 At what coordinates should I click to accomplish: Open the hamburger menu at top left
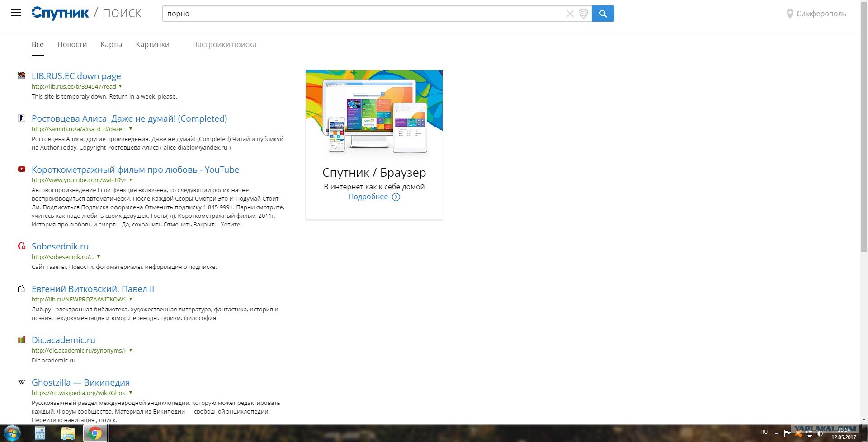pyautogui.click(x=16, y=13)
